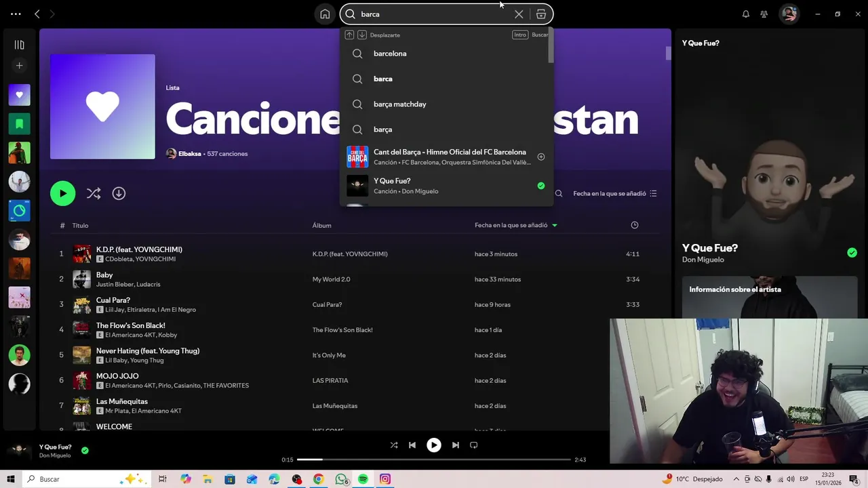Toggle the library sidebar icon
Screen dimensions: 868x488
(x=19, y=45)
